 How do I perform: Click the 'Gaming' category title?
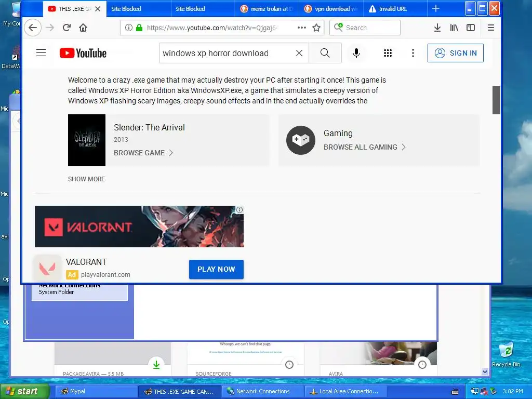[338, 134]
